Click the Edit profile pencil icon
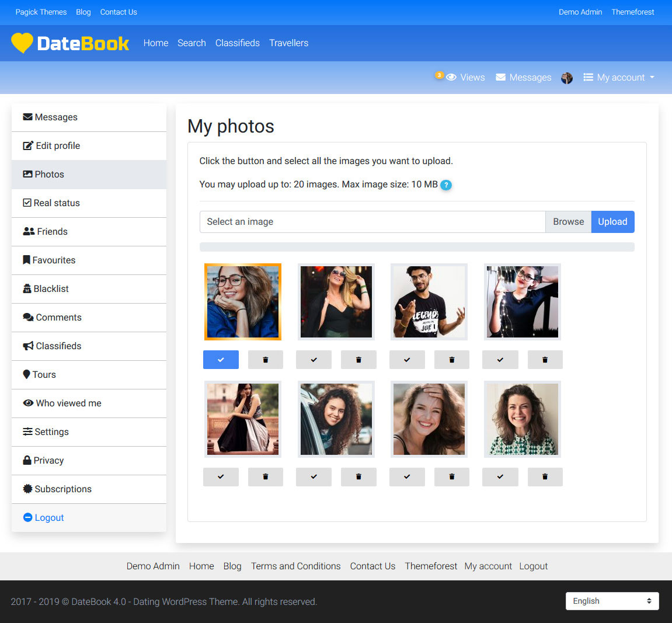The height and width of the screenshot is (623, 672). coord(27,145)
